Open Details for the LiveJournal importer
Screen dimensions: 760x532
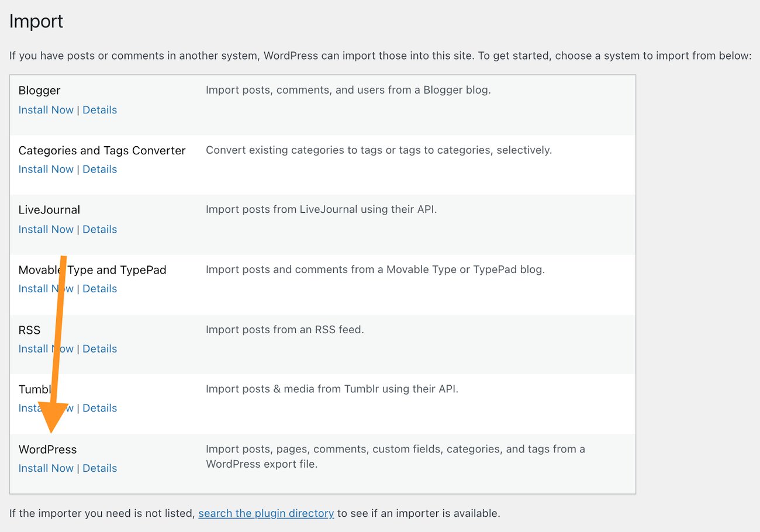coord(99,229)
